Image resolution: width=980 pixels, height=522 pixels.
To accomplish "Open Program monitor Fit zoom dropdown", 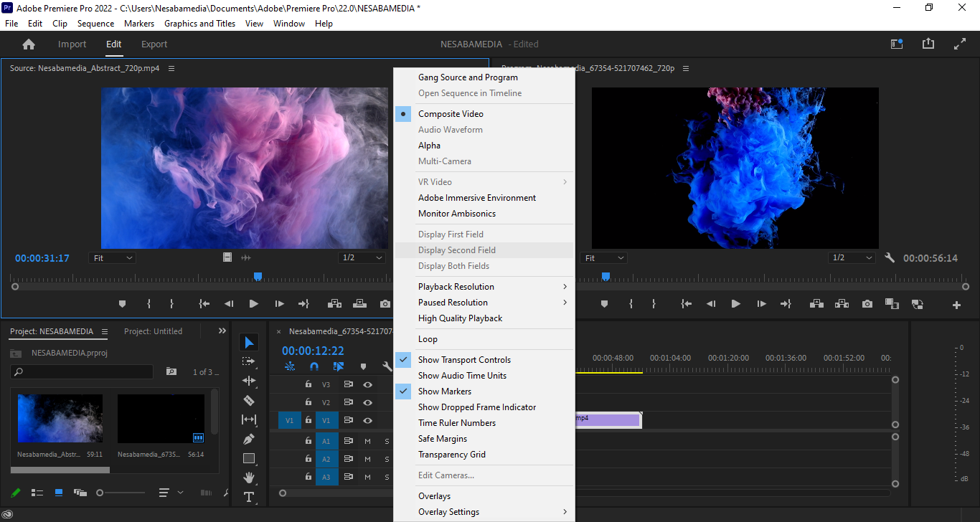I will [x=604, y=258].
